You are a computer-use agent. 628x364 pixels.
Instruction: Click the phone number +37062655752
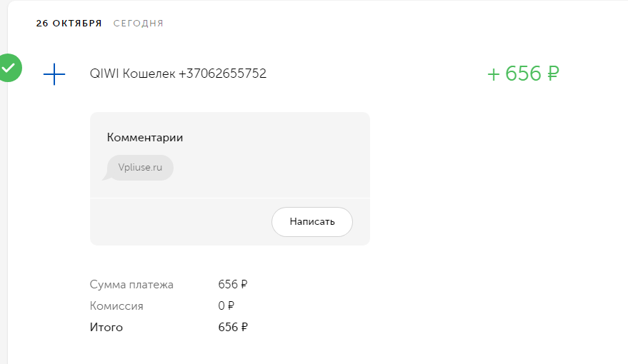222,74
